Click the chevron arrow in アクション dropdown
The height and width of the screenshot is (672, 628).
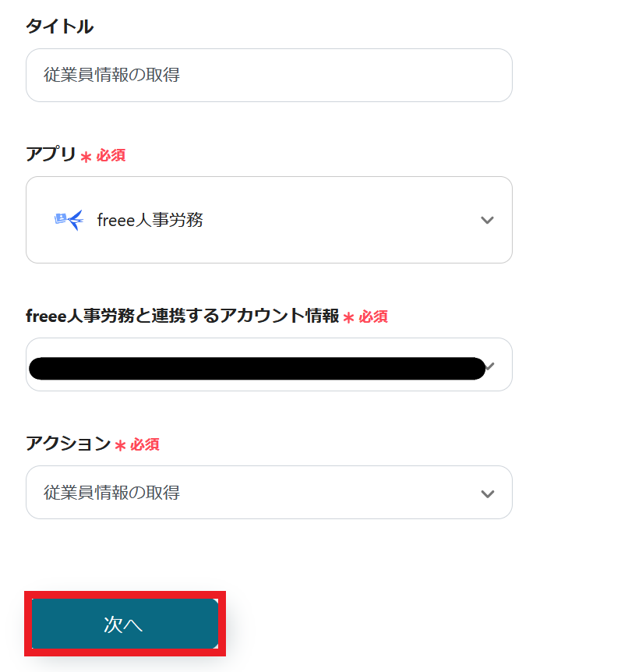(x=488, y=493)
